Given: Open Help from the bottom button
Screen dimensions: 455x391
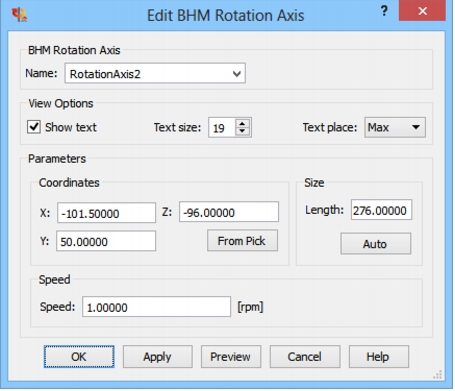Looking at the screenshot, I should click(379, 357).
